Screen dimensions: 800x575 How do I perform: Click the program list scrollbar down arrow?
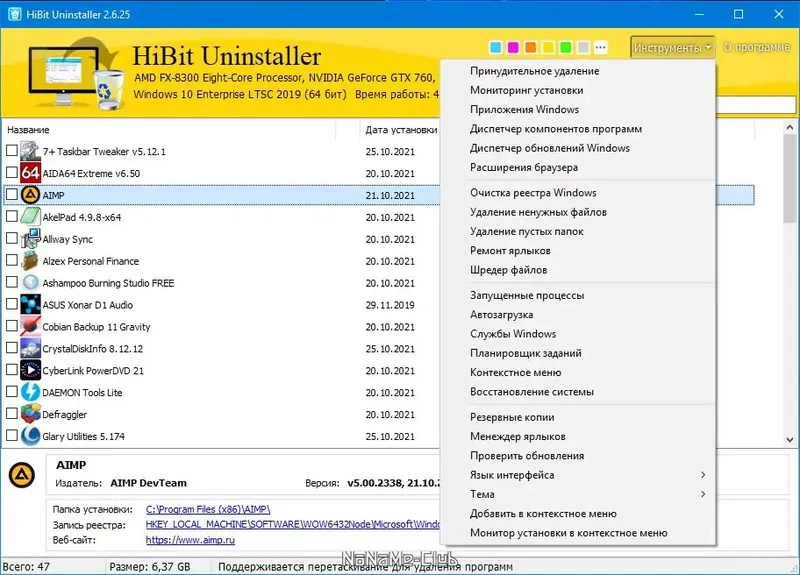click(790, 439)
